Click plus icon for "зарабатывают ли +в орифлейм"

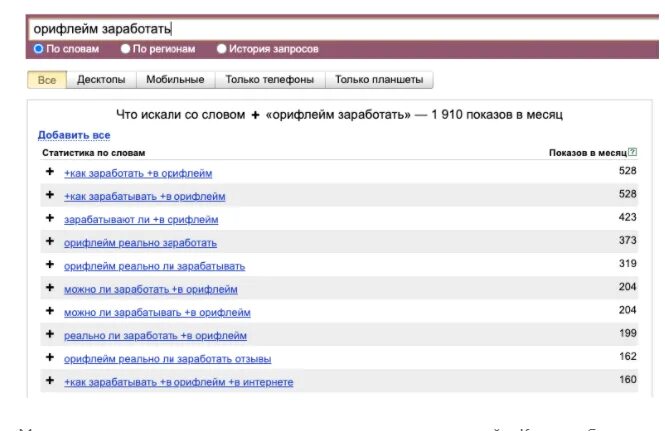[50, 218]
